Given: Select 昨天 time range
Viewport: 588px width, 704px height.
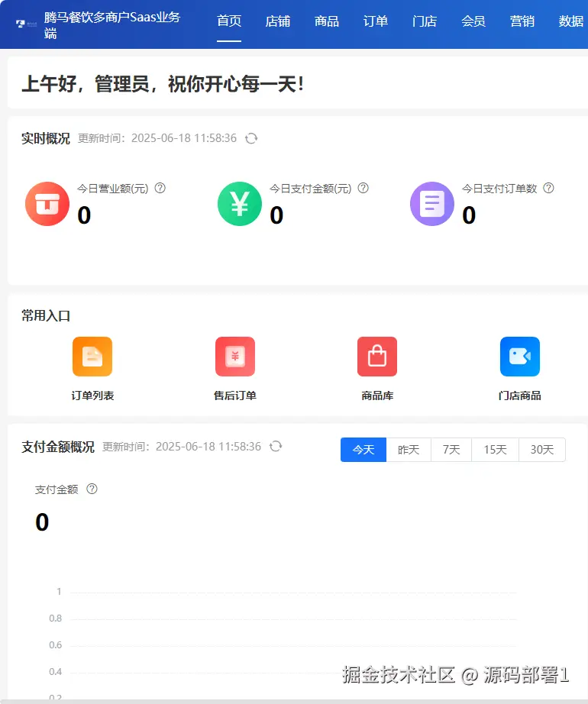Looking at the screenshot, I should [x=409, y=450].
